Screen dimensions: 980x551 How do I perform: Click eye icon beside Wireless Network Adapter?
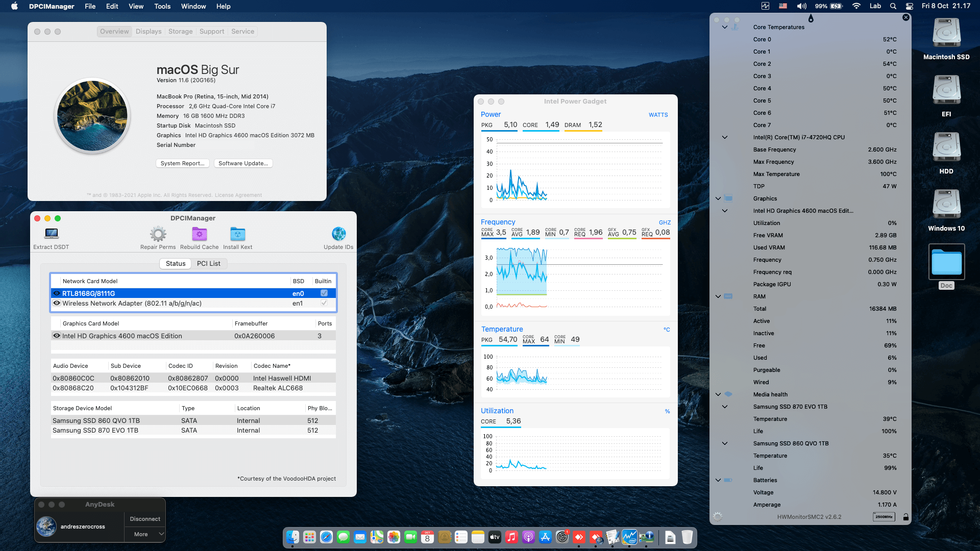[57, 303]
